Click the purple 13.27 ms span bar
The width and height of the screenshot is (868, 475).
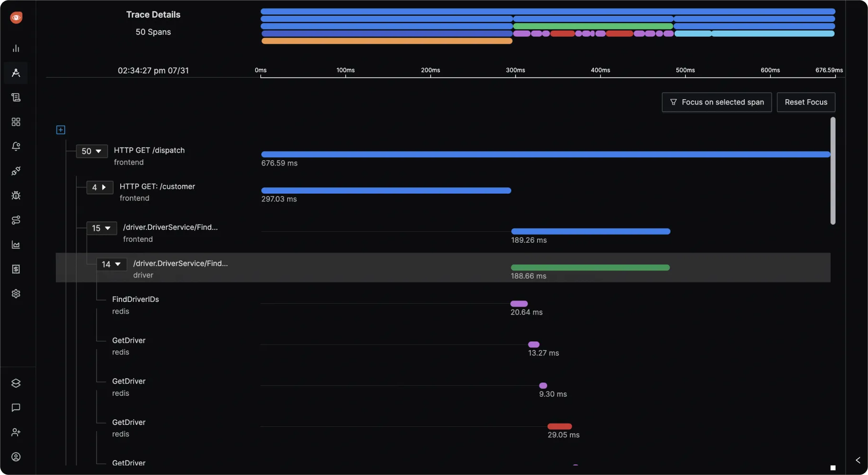pyautogui.click(x=534, y=344)
